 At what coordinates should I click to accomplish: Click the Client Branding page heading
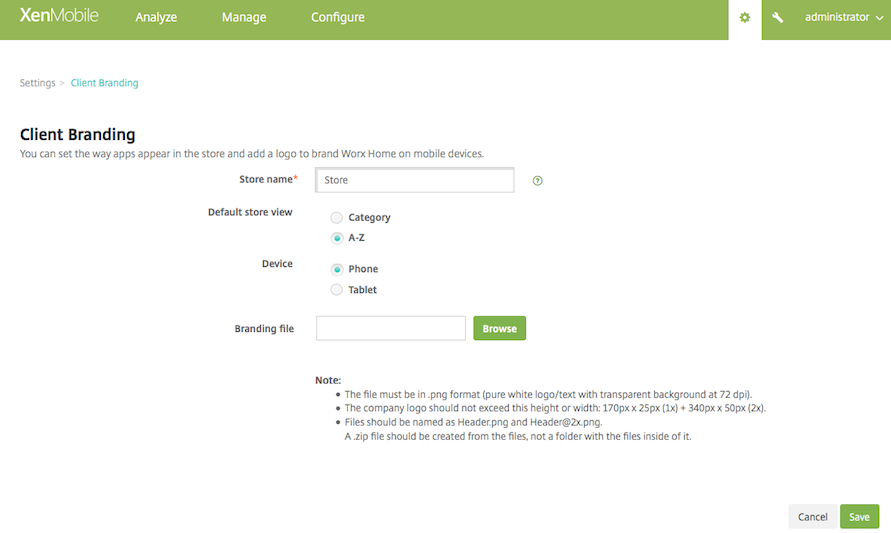pos(78,135)
